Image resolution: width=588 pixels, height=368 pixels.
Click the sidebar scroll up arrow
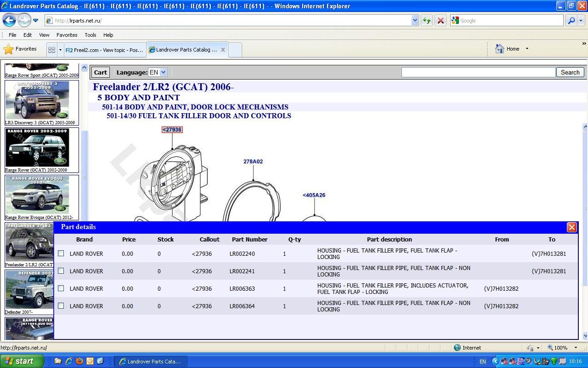[x=84, y=68]
